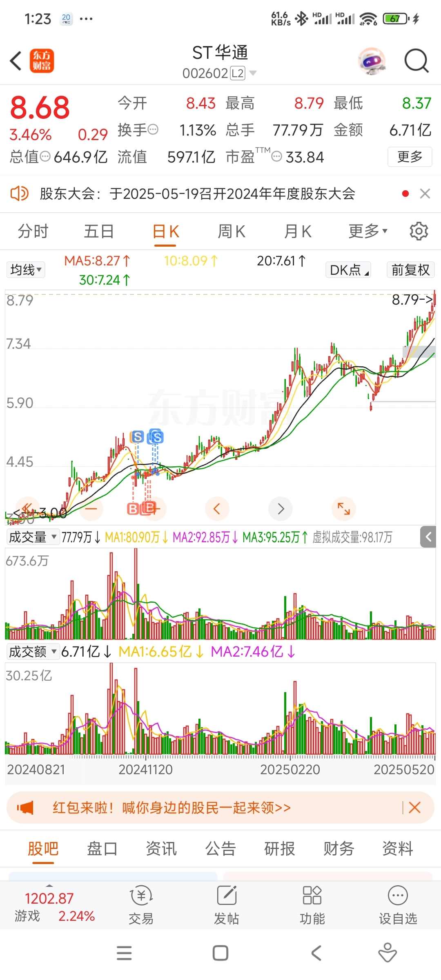Open the 公告 tab
The image size is (441, 980).
click(220, 849)
